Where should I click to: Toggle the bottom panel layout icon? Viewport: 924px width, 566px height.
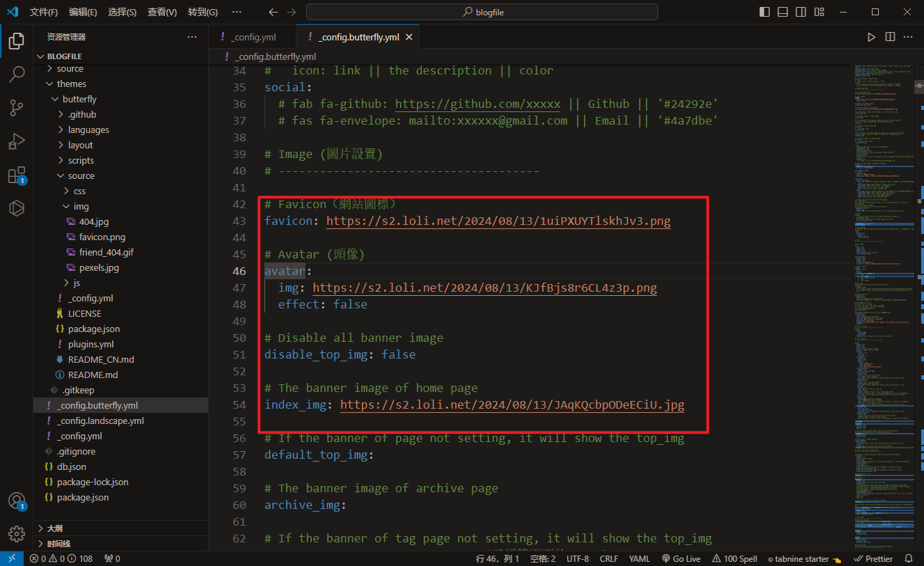[x=783, y=12]
